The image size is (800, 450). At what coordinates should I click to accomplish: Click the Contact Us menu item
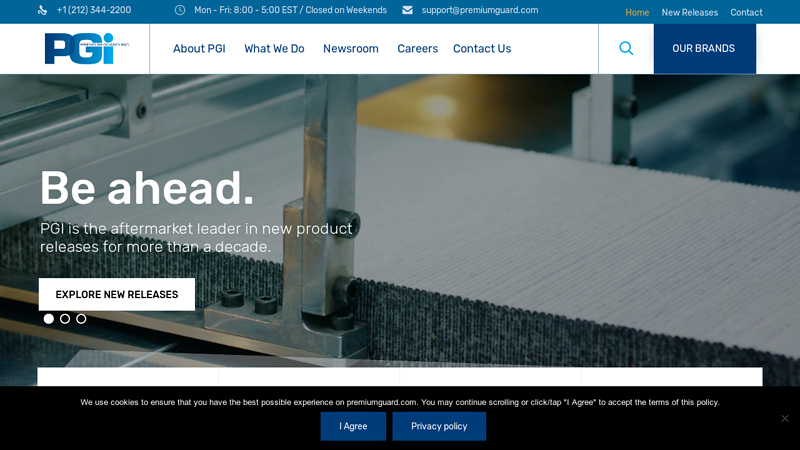(482, 48)
